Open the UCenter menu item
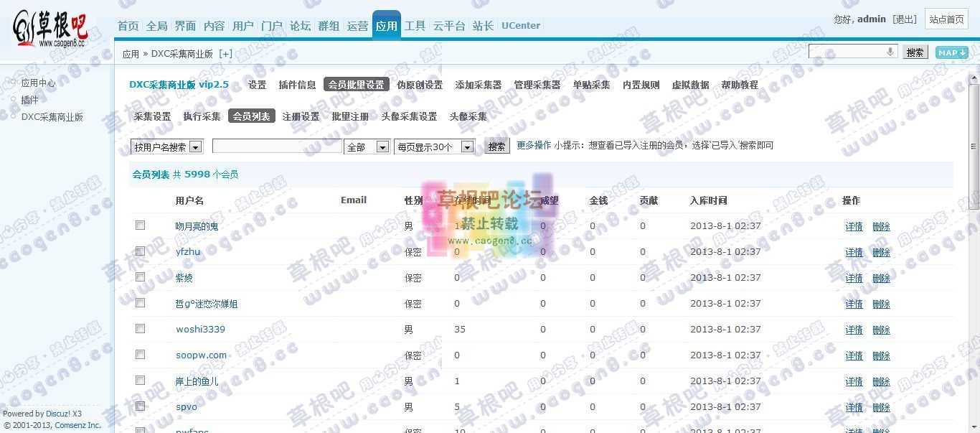Image resolution: width=980 pixels, height=433 pixels. coord(520,25)
